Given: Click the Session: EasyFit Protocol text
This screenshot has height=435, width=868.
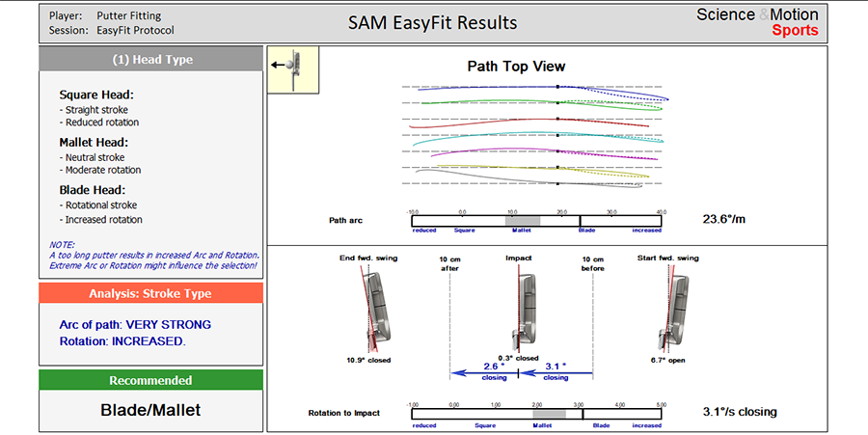Looking at the screenshot, I should (111, 30).
